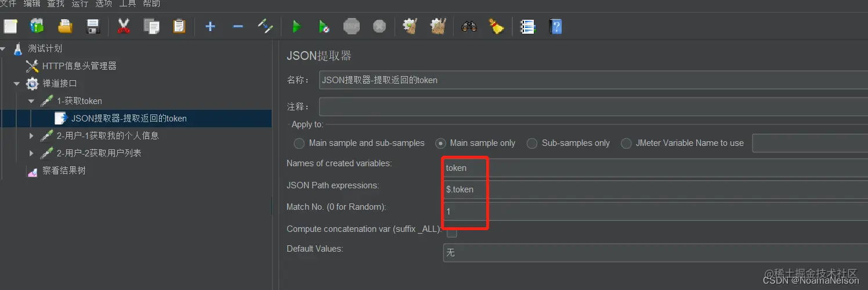Clear results with single broom icon

410,26
